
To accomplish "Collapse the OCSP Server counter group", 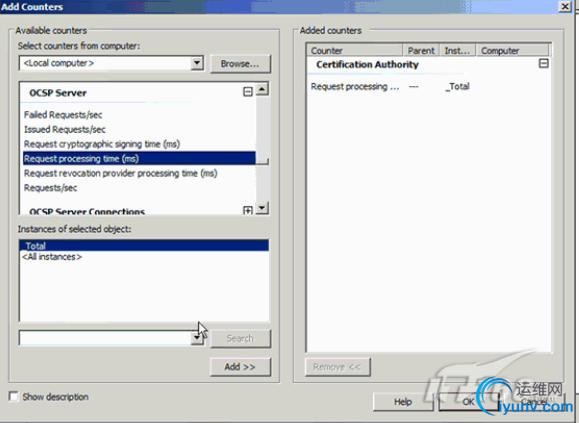I will pyautogui.click(x=248, y=92).
